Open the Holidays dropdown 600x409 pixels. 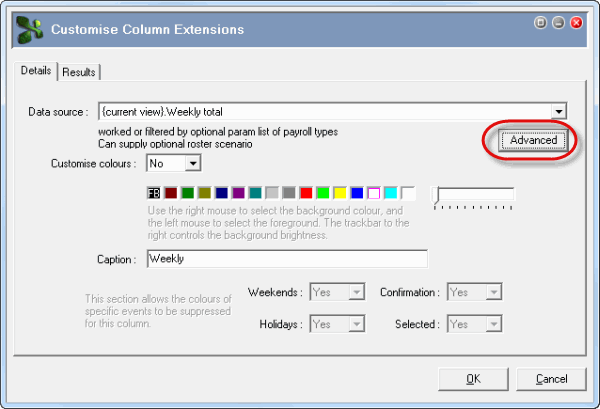[x=356, y=324]
